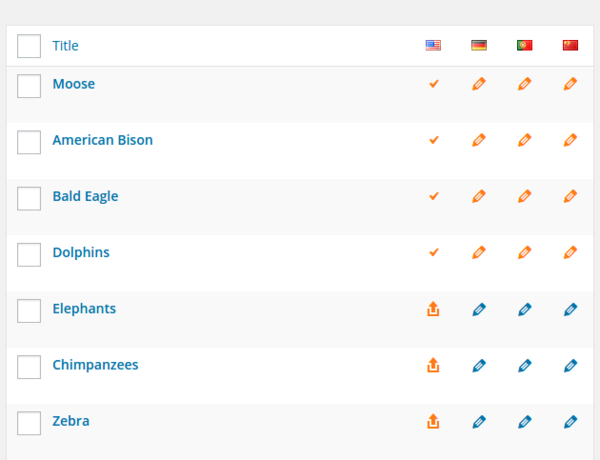Tick the Zebra row checkbox
This screenshot has height=460, width=600.
[29, 423]
